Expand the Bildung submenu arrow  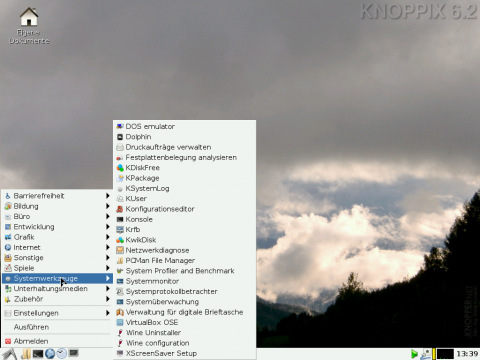108,206
